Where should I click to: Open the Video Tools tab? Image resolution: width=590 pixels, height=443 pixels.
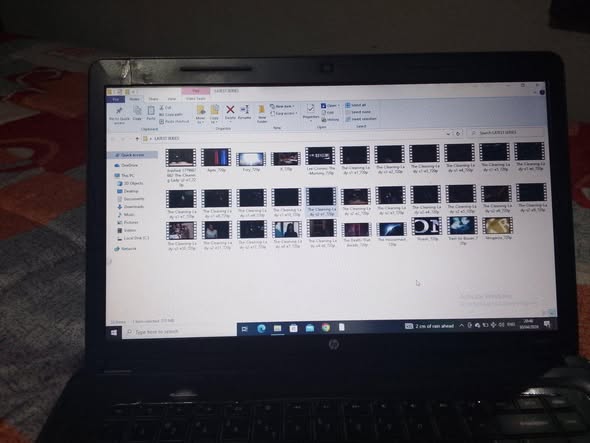click(196, 99)
